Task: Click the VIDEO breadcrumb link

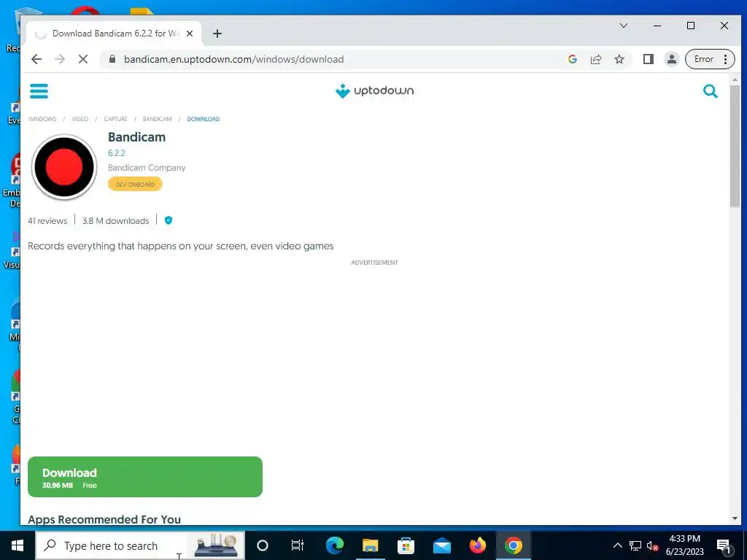Action: (x=80, y=119)
